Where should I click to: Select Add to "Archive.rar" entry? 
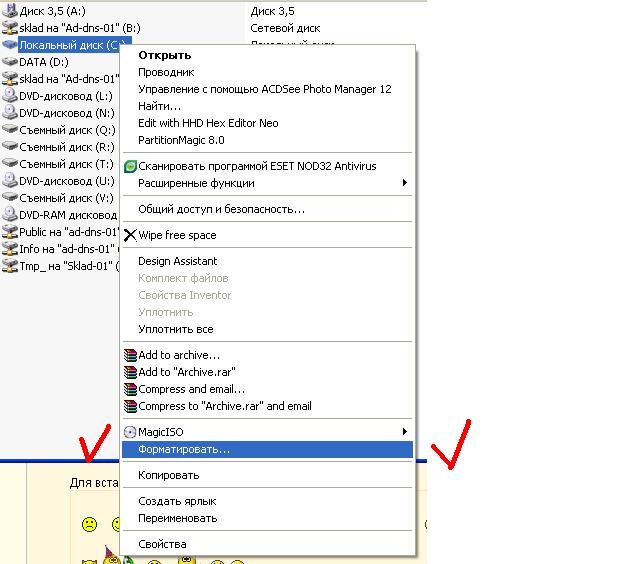267,372
